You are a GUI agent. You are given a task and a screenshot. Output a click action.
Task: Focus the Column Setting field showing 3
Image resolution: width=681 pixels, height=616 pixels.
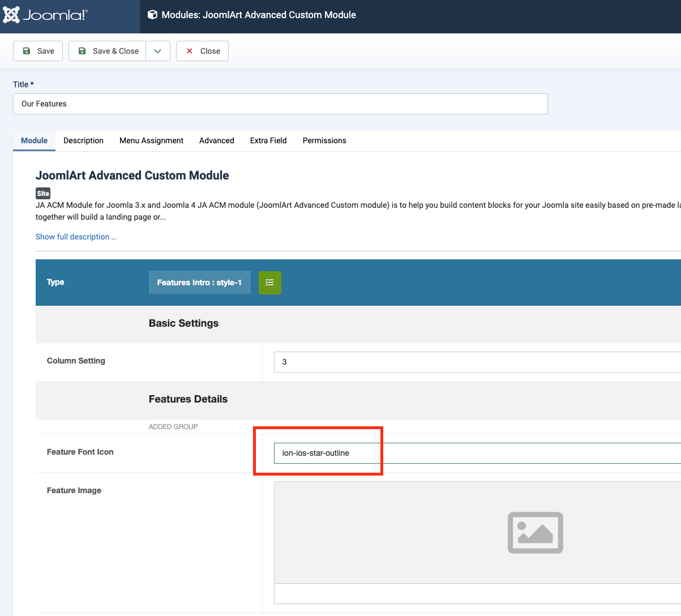click(x=477, y=362)
